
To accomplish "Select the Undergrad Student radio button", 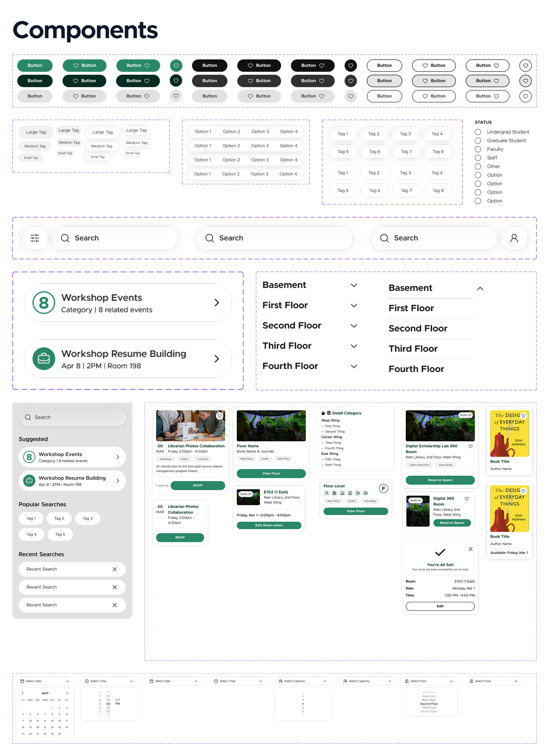I will (x=478, y=132).
